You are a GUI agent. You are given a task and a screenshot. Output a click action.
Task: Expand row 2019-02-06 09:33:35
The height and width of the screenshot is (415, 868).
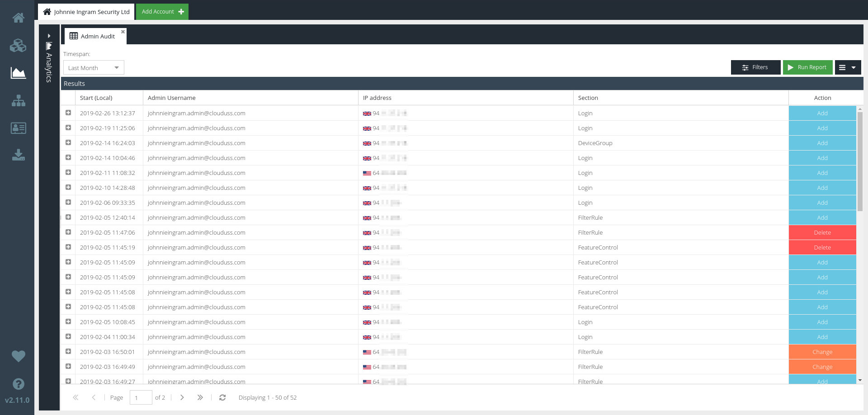(x=68, y=202)
